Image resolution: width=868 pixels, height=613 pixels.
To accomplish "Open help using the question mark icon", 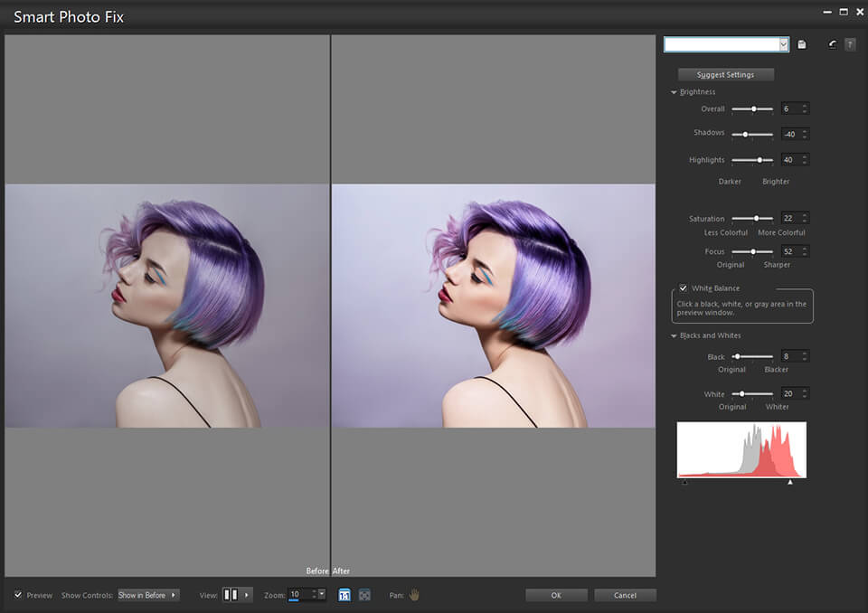I will (850, 43).
